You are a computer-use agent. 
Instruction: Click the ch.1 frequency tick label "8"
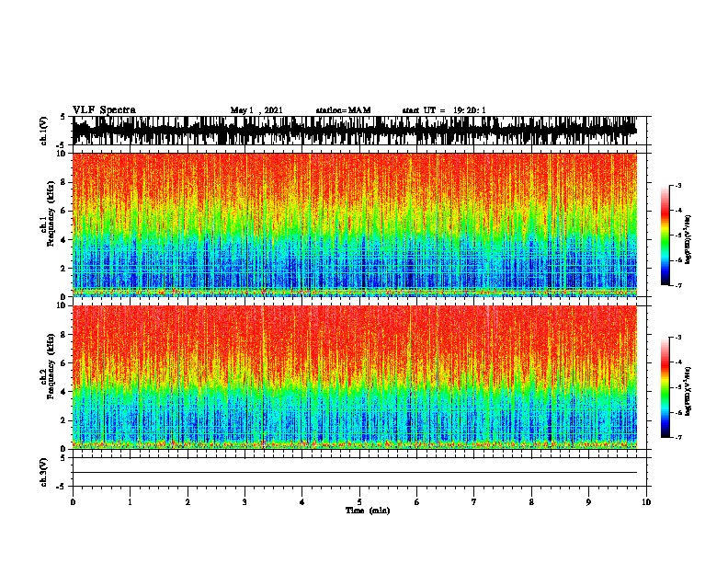(x=64, y=182)
